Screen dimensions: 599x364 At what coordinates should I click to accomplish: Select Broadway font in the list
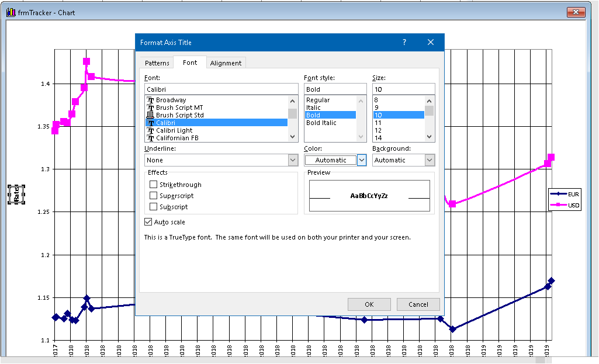point(171,100)
